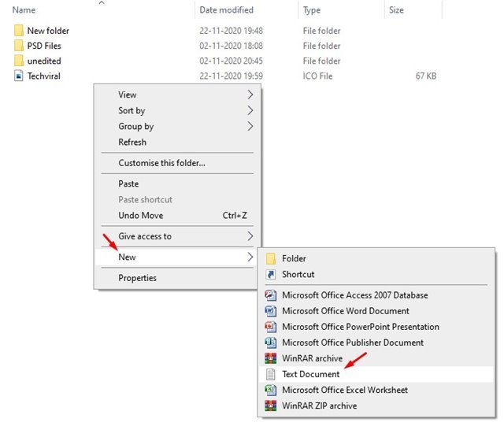Click the Folder icon in New submenu
Viewport: 504px width, 426px height.
[x=270, y=258]
